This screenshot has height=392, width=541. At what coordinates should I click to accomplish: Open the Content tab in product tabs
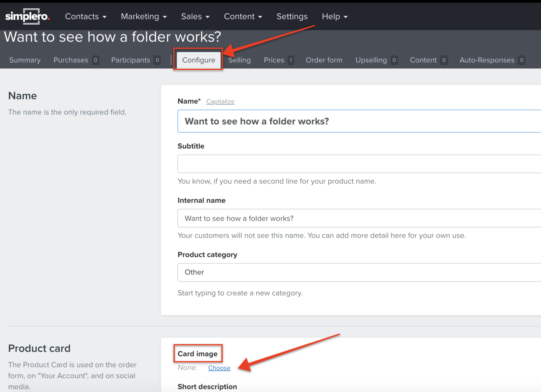click(x=428, y=60)
